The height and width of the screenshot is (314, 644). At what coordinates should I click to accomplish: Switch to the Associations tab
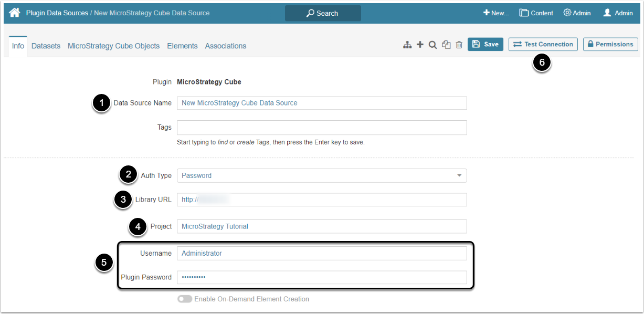[226, 46]
